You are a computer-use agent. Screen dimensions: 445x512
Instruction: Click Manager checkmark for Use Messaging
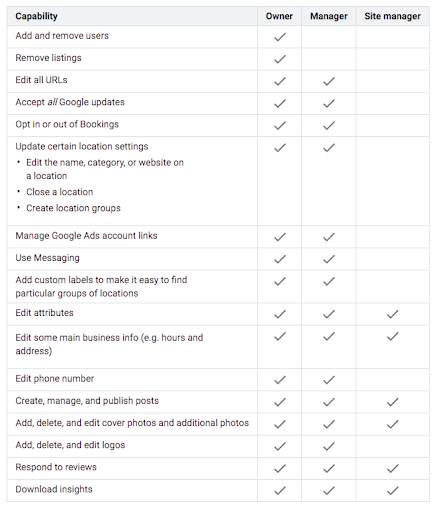click(x=329, y=259)
